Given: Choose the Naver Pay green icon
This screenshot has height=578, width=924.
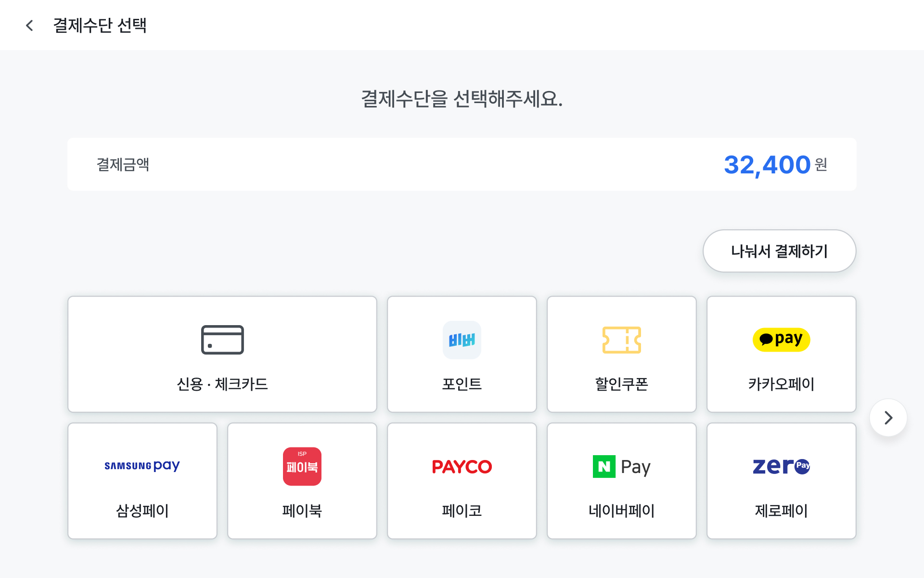Looking at the screenshot, I should [621, 466].
